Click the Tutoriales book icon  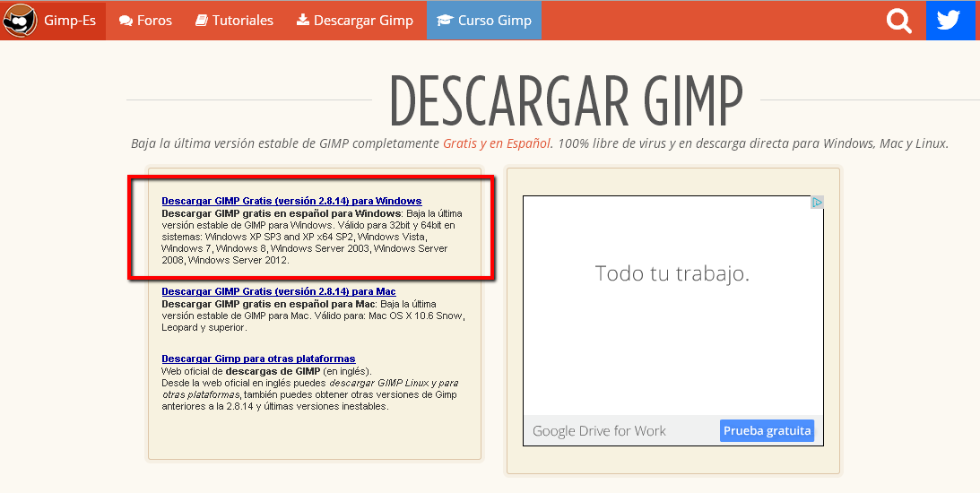click(202, 21)
